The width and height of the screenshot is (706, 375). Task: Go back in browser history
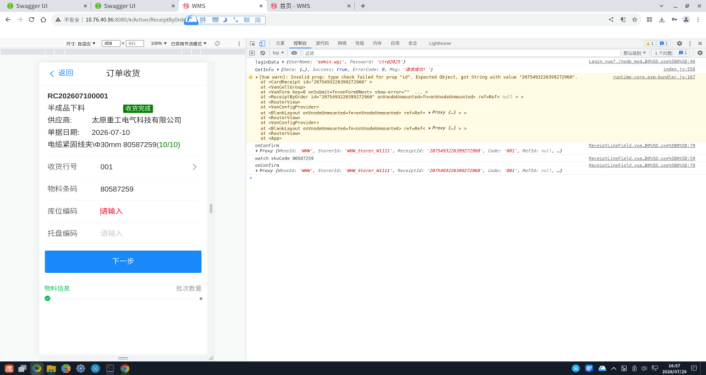(8, 19)
